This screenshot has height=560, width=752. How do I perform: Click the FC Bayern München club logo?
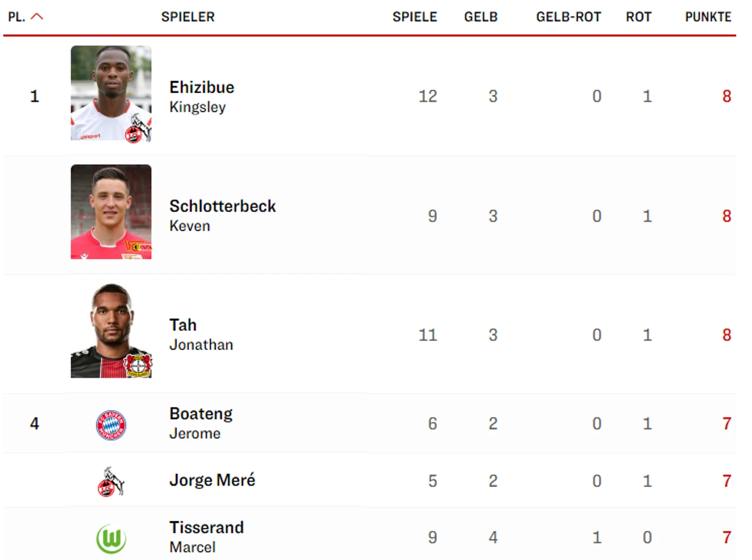111,425
